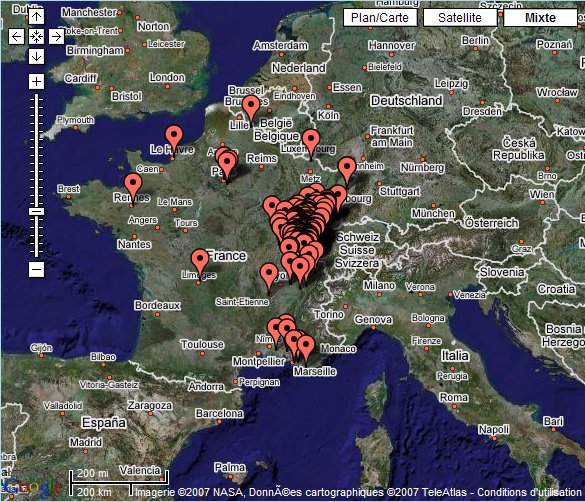This screenshot has width=585, height=502.
Task: Select the marker near Mannheim
Action: tap(347, 168)
